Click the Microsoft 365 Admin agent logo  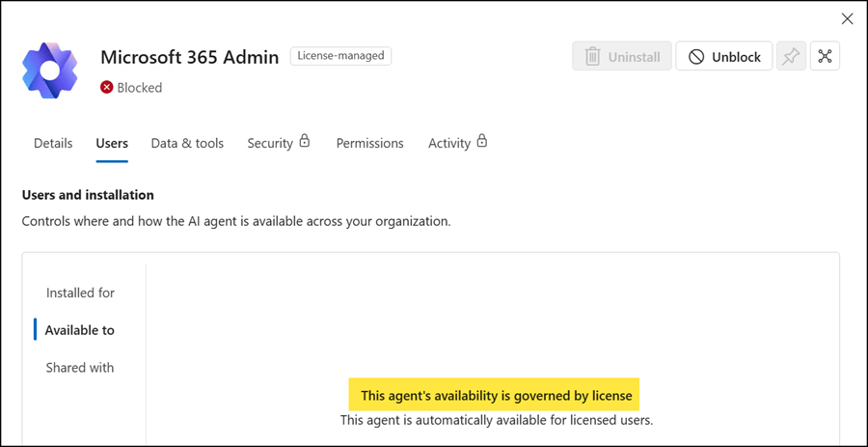pos(50,70)
